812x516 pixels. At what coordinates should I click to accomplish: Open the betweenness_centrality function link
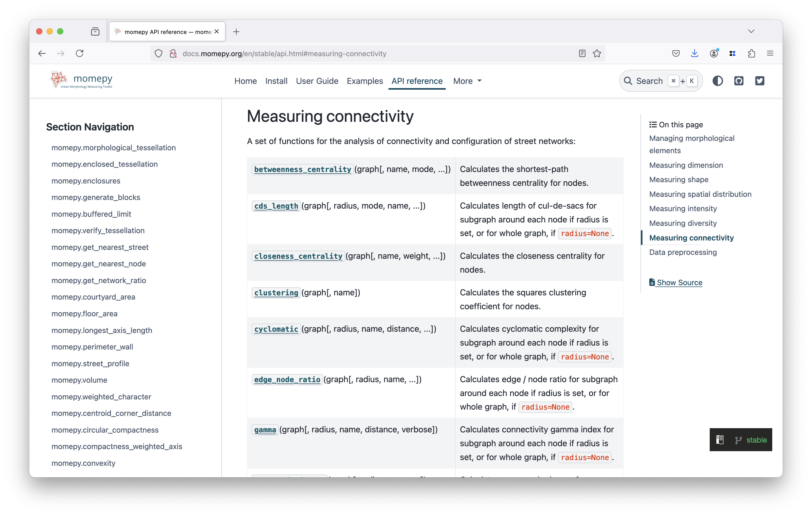click(302, 170)
